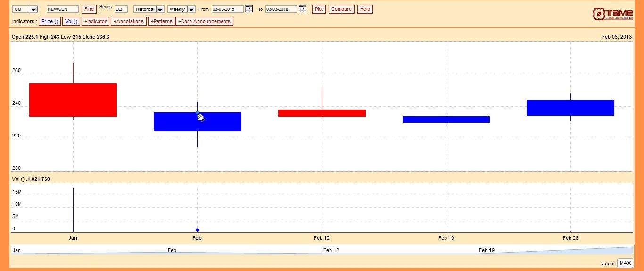Screen dimensions: 644x271
Task: Select the blue Feb 19 candlestick
Action: [446, 119]
